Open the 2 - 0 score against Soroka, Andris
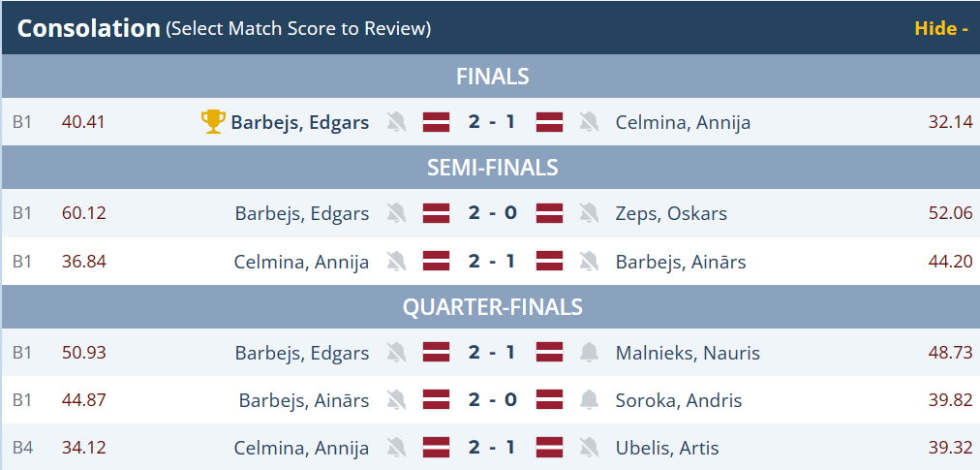This screenshot has width=980, height=470. click(x=491, y=400)
